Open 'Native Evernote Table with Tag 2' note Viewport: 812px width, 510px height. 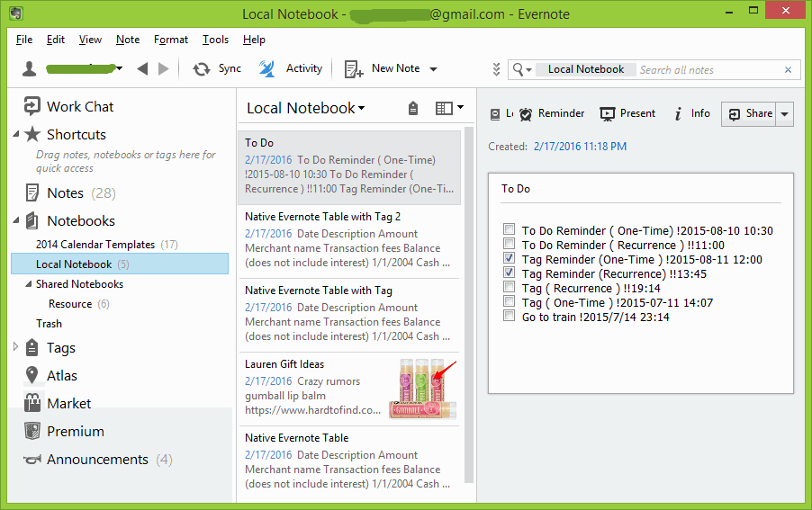349,242
